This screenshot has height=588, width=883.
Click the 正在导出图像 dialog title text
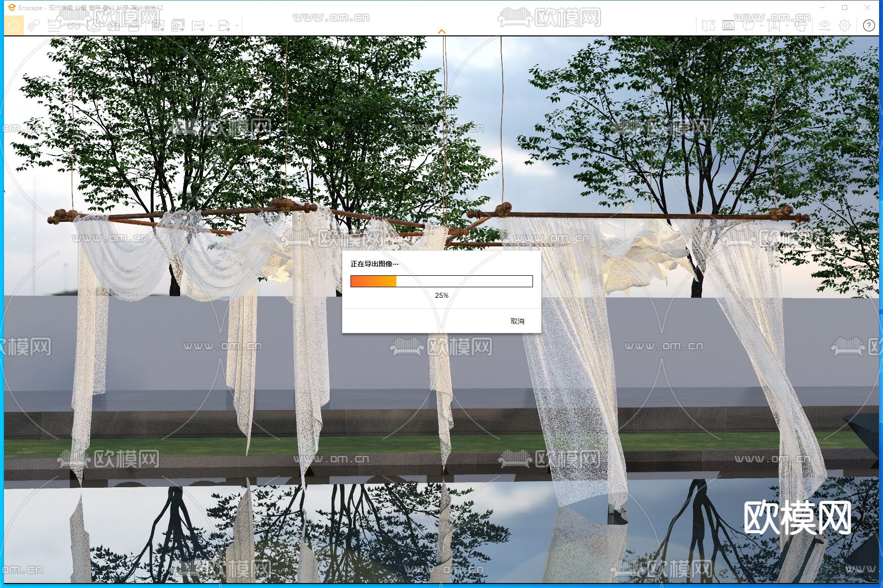tap(374, 264)
